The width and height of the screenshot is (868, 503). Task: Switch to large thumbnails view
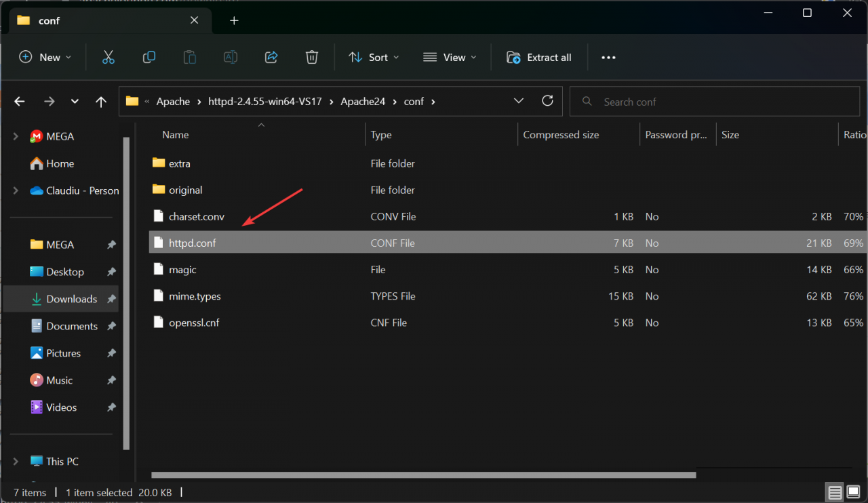coord(852,491)
